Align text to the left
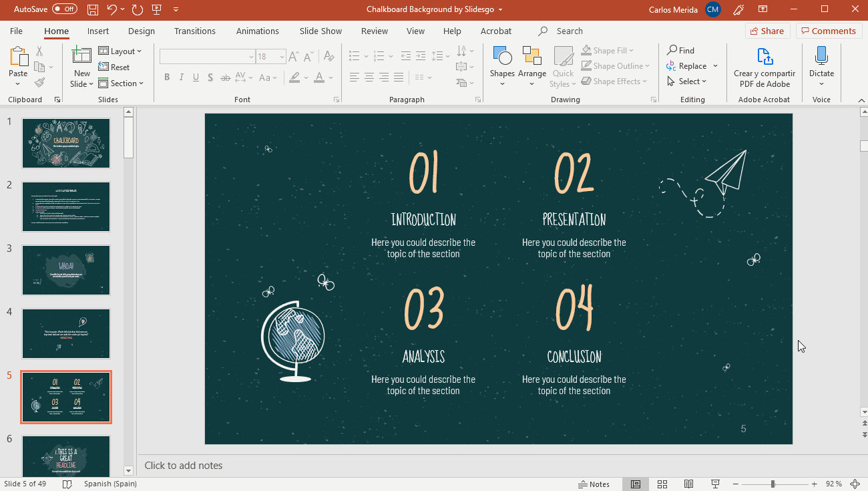The width and height of the screenshot is (868, 491). pyautogui.click(x=354, y=77)
